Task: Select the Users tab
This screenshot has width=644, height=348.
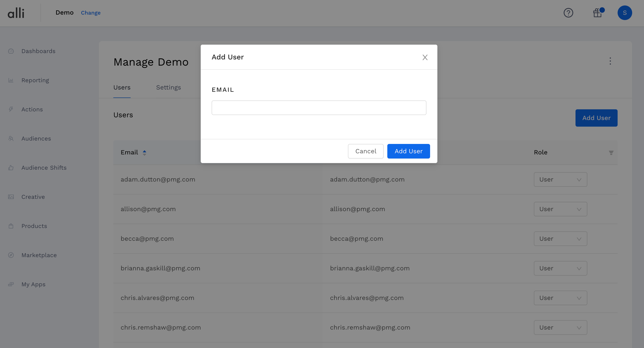Action: [x=122, y=87]
